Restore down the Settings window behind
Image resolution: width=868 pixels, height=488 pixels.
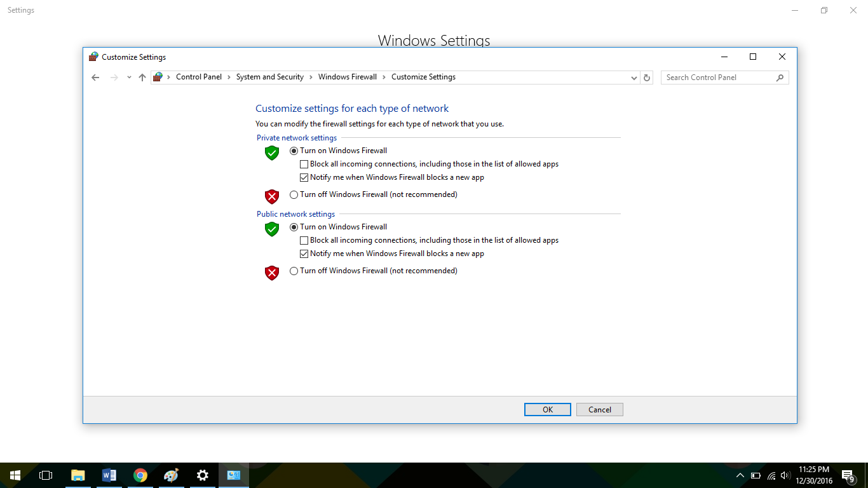824,10
